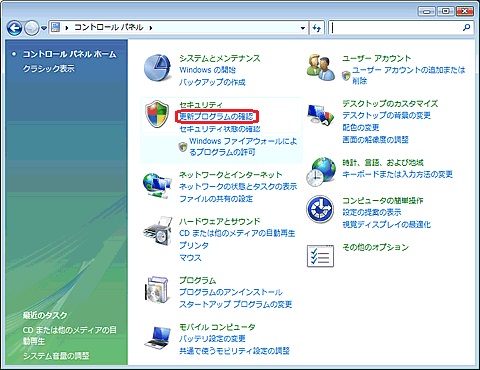Image resolution: width=480 pixels, height=370 pixels.
Task: Click 共通で使うモビリティ設定の調整 link
Action: point(234,351)
